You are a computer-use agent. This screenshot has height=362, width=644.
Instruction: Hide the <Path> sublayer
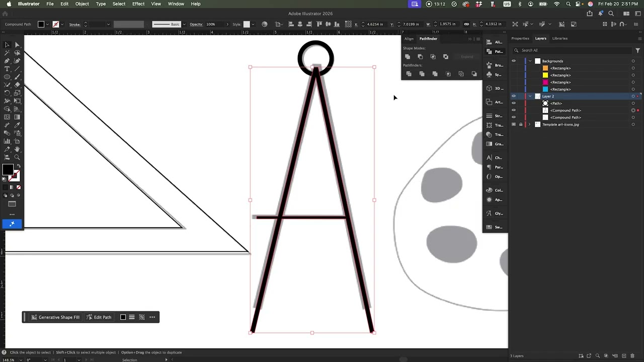pos(514,103)
